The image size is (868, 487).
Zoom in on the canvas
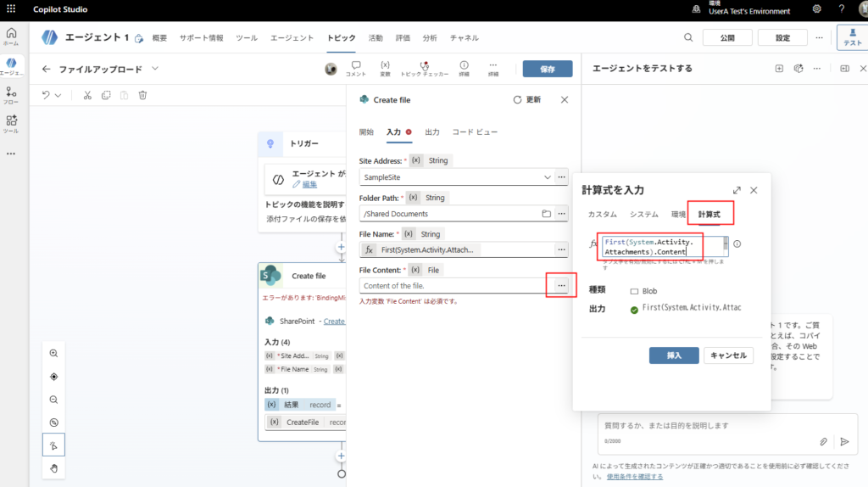tap(53, 354)
